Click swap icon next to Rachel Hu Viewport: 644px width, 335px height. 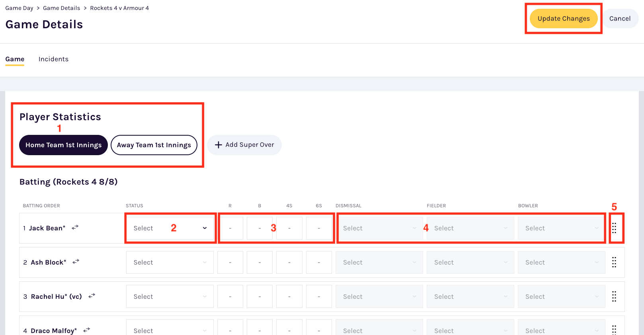(92, 296)
